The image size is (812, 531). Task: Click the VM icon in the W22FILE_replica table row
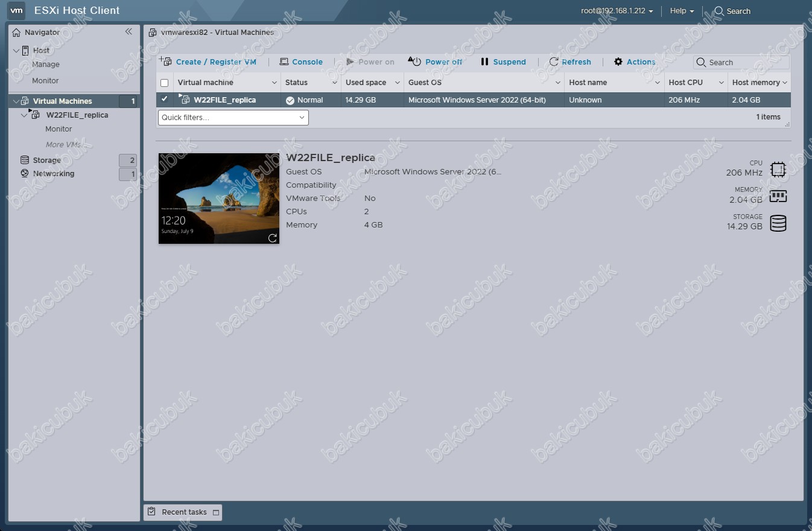click(184, 100)
